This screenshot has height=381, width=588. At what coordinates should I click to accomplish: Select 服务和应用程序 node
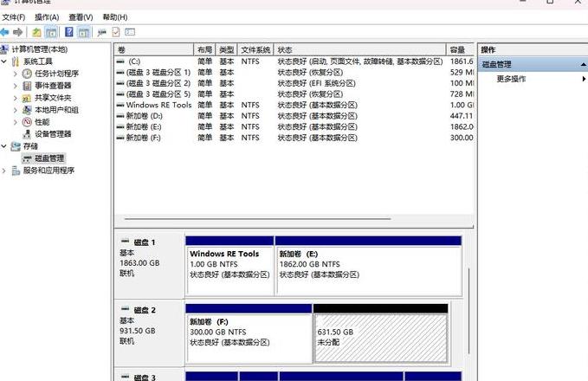(48, 171)
